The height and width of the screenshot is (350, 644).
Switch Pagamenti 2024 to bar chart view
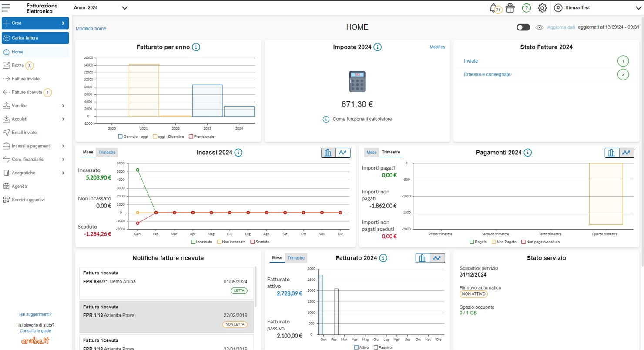click(612, 153)
